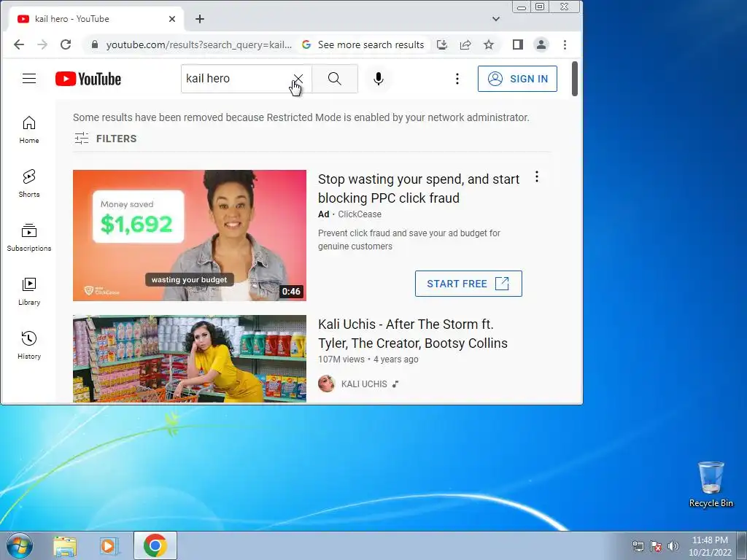Share this page via the share icon
Viewport: 747px width, 560px height.
tap(465, 44)
